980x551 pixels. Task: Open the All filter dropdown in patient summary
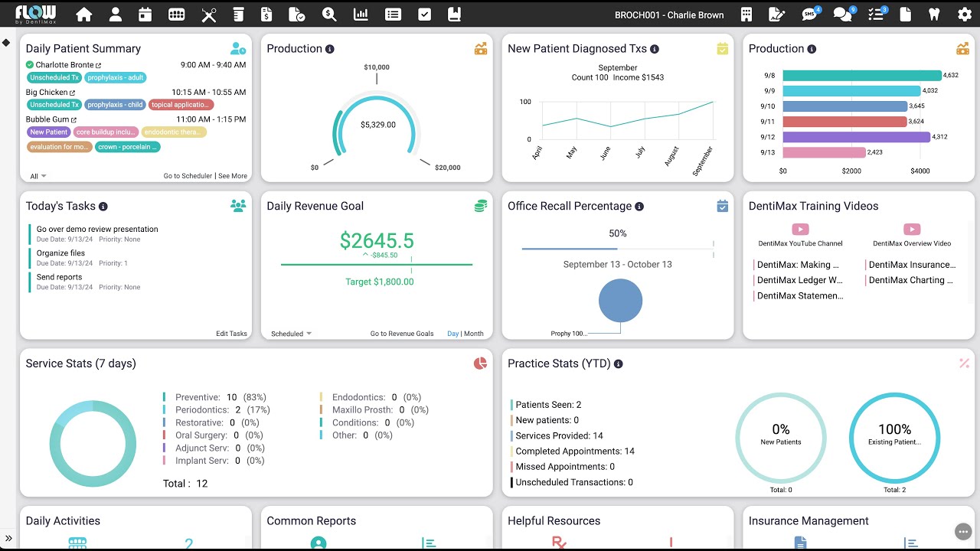(x=38, y=176)
